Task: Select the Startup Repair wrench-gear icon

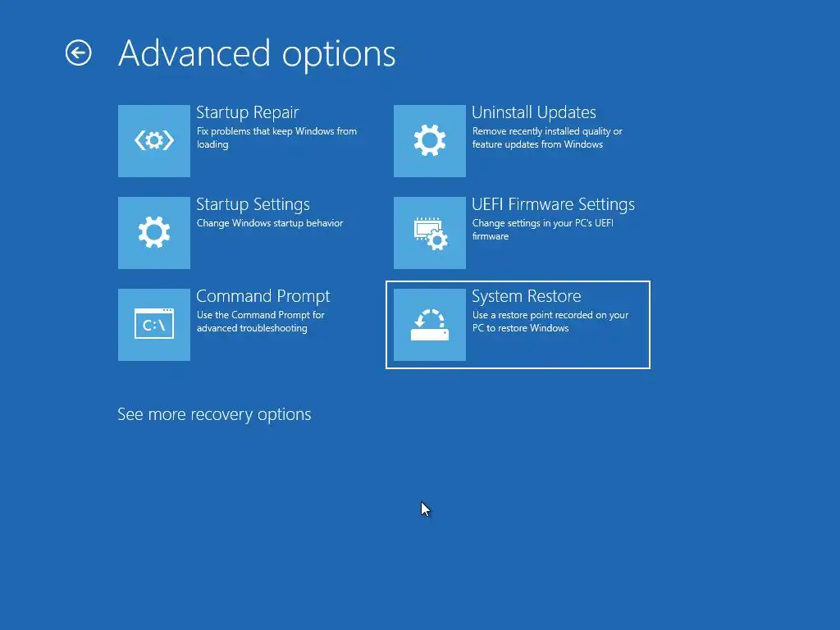Action: click(154, 141)
